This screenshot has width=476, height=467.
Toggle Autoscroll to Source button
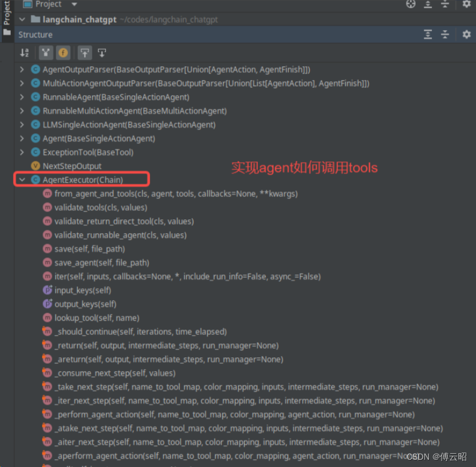85,53
